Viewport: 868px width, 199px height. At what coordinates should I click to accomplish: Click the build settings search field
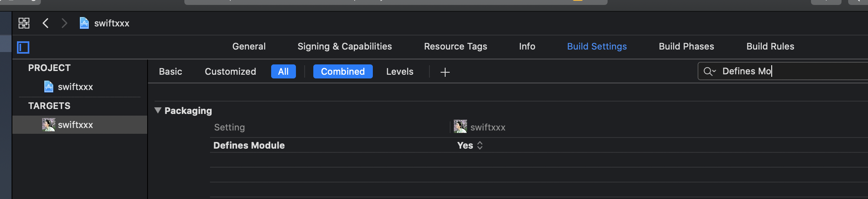pyautogui.click(x=794, y=71)
